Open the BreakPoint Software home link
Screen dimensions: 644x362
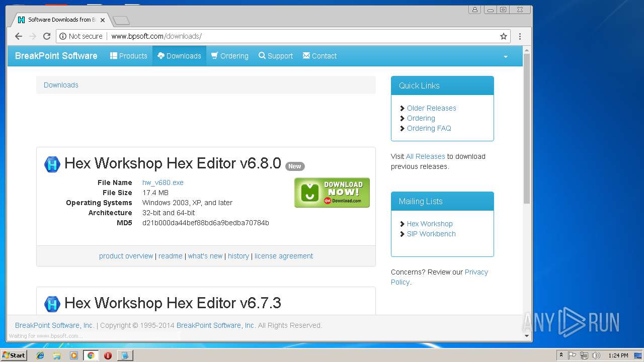pyautogui.click(x=56, y=56)
